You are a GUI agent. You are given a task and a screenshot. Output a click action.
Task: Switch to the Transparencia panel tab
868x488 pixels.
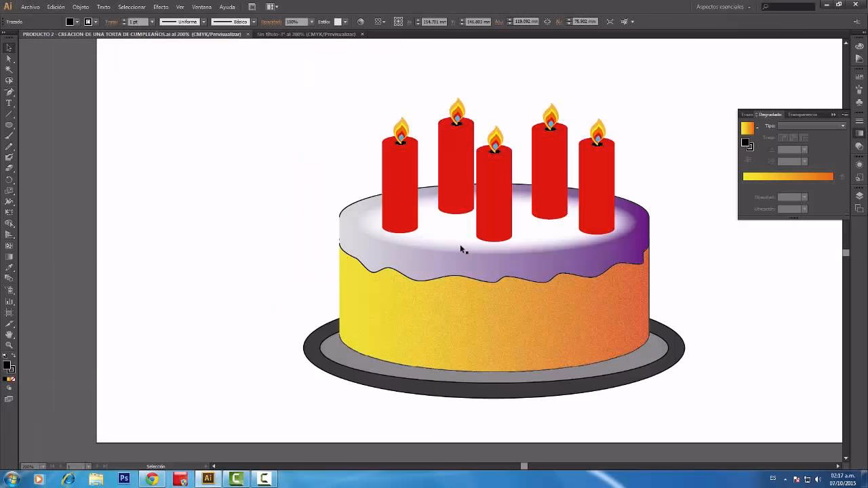[x=803, y=115]
